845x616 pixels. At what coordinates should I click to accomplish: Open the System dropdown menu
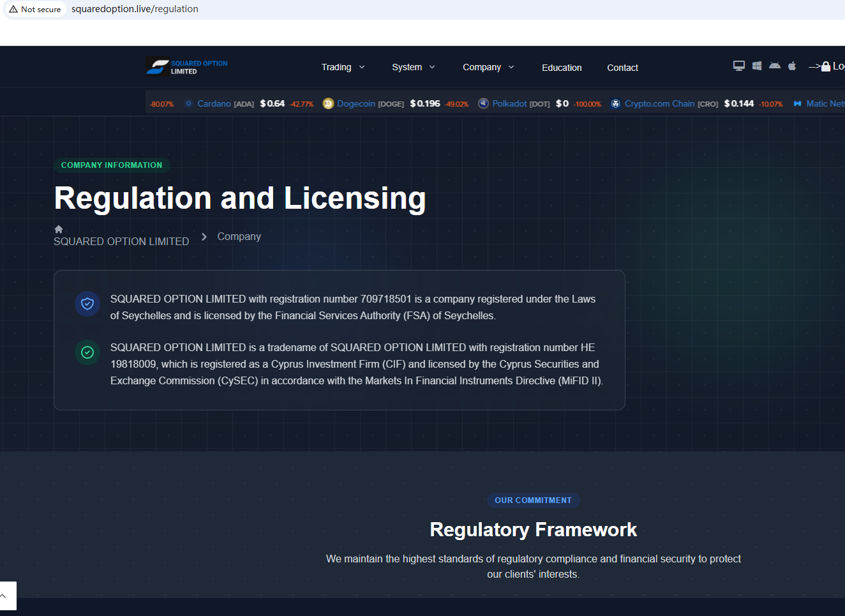tap(413, 67)
